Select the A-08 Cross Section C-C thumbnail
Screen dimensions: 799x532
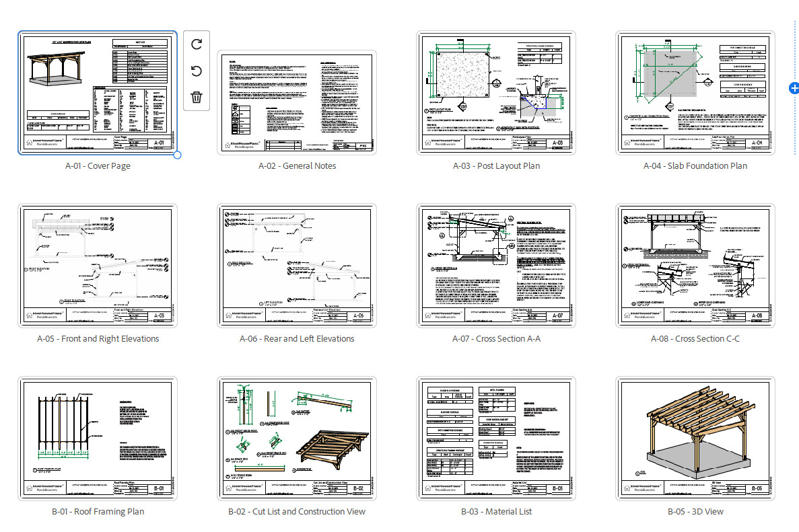pyautogui.click(x=695, y=265)
